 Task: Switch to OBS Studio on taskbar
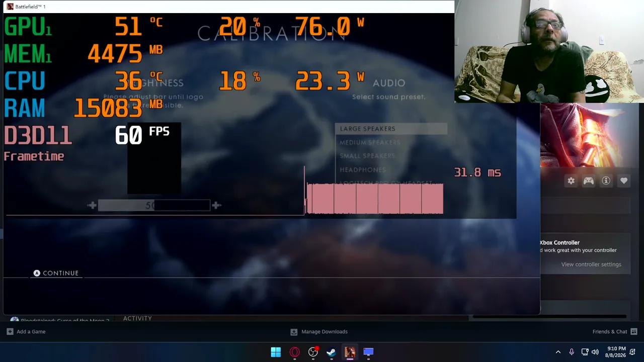(313, 352)
